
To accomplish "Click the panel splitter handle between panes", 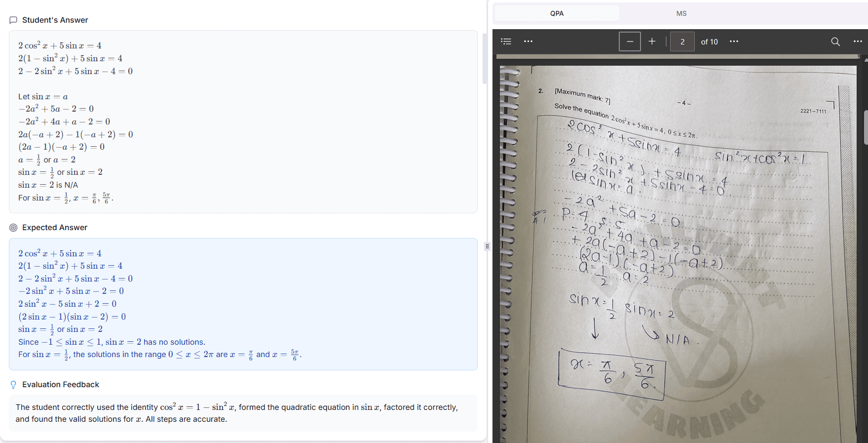I will click(x=487, y=246).
